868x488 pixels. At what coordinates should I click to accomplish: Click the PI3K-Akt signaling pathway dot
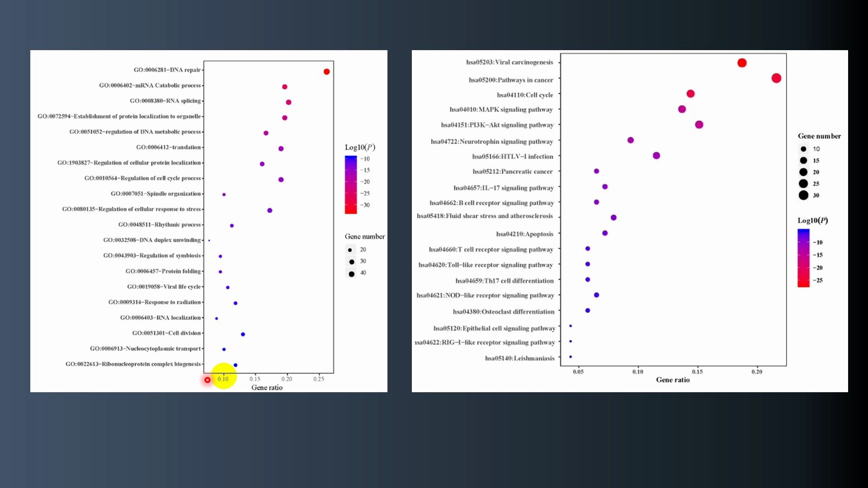699,125
